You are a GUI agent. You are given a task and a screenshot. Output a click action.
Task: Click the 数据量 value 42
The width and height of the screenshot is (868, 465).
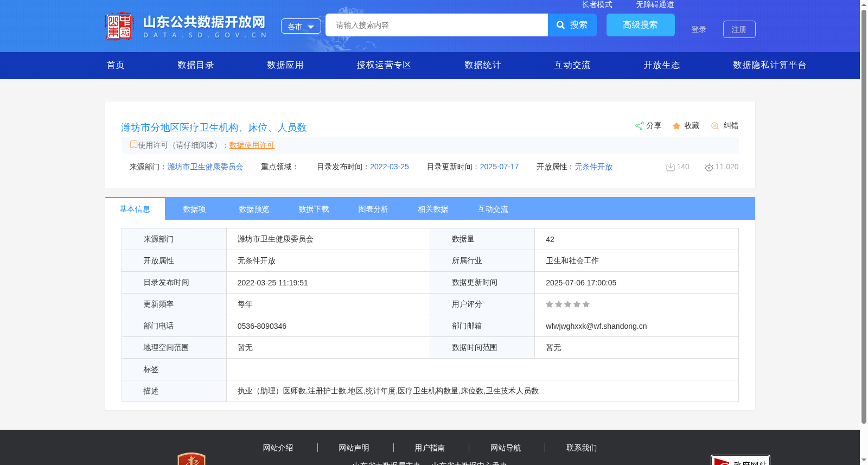[x=550, y=239]
